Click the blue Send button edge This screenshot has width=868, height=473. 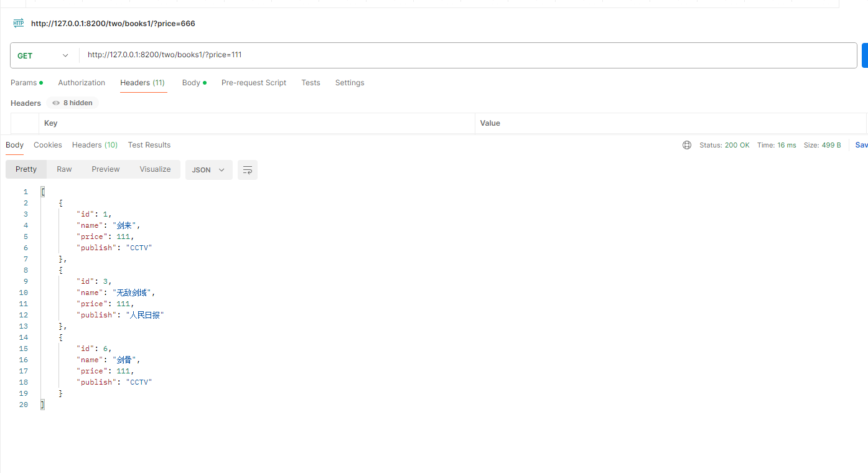click(x=865, y=55)
